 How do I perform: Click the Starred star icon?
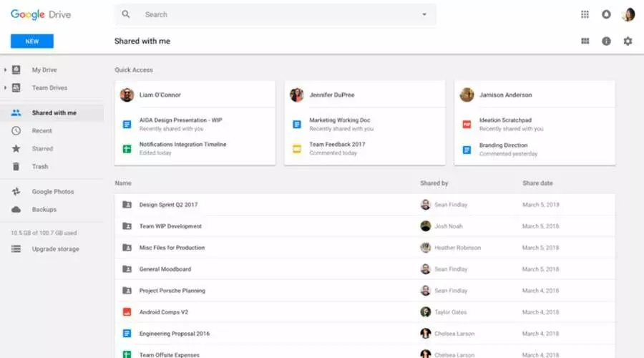click(x=16, y=148)
